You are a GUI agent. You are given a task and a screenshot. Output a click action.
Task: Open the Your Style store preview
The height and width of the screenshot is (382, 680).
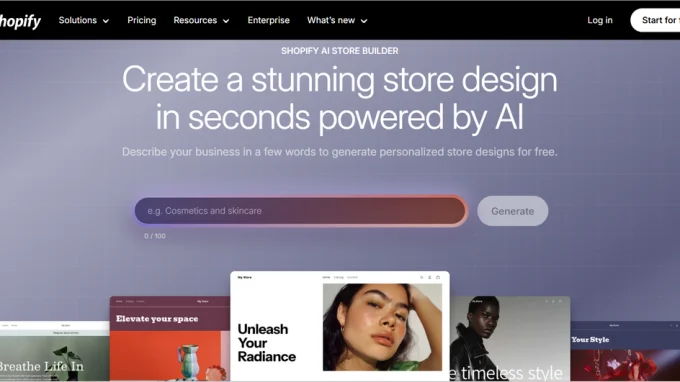tap(625, 351)
